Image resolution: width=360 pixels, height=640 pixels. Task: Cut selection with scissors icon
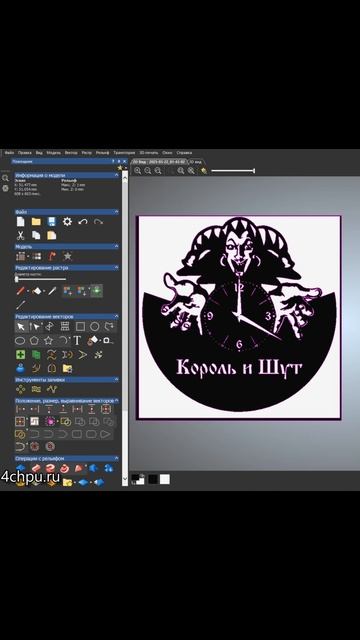[x=20, y=235]
